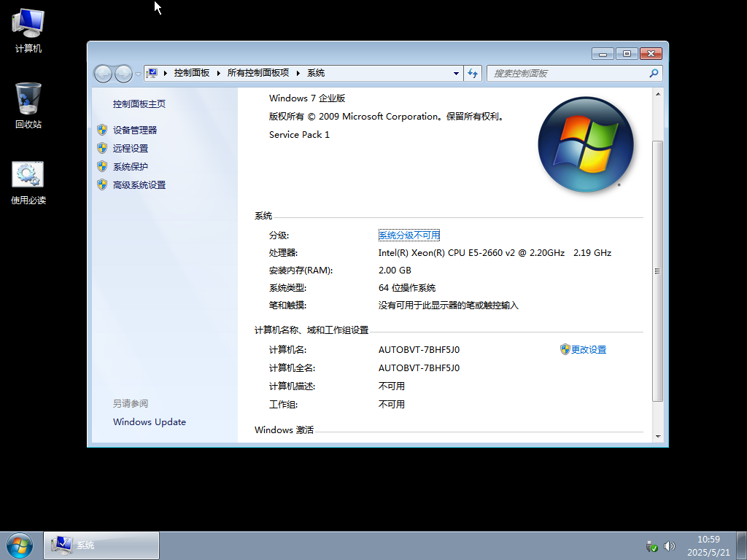Go to 所有控制面板项 in the breadcrumb
Screen dimensions: 747x560
258,73
